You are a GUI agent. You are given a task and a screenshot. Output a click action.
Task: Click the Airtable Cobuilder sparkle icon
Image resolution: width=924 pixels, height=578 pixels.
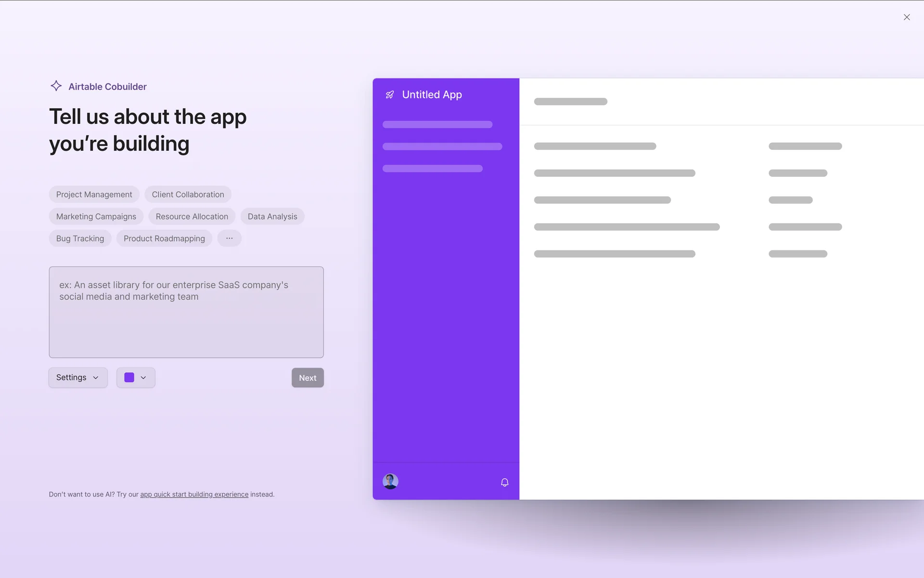coord(56,86)
